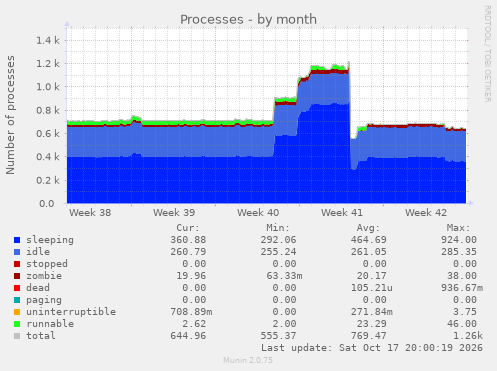Click zombie minimum value 63.33m
This screenshot has height=371, width=497.
(x=284, y=276)
